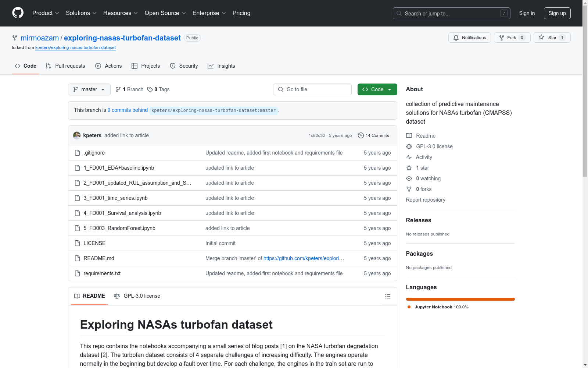The image size is (588, 368).
Task: Open 3_FD001_time_series.ipynb file
Action: click(115, 198)
